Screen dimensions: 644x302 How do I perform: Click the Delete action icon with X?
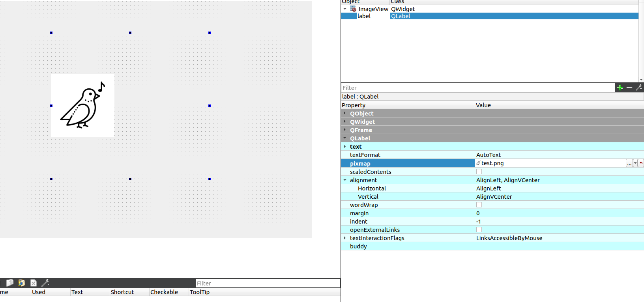click(34, 283)
